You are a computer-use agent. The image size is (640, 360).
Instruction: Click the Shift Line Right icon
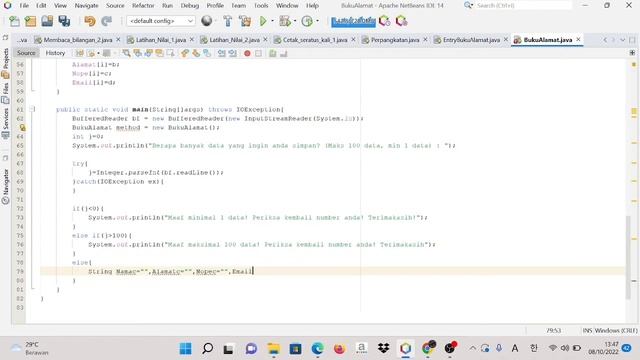tap(233, 53)
